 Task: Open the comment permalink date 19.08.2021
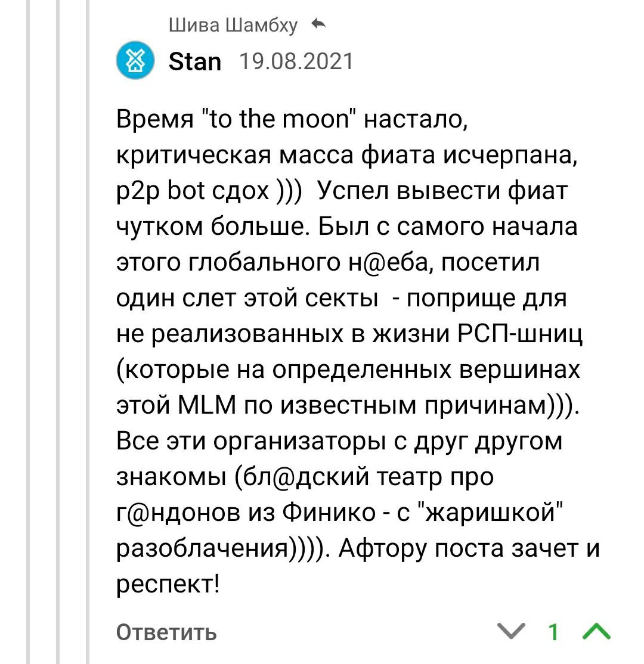tap(296, 61)
